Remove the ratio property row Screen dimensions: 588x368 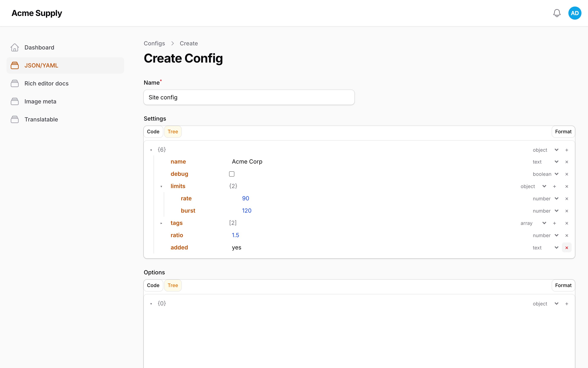567,235
